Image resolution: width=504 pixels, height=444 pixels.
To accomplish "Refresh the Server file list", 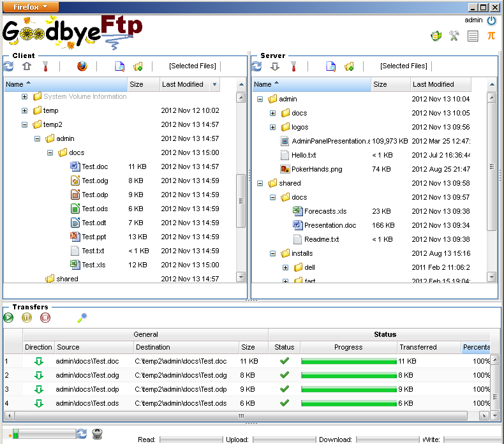I will pyautogui.click(x=256, y=66).
